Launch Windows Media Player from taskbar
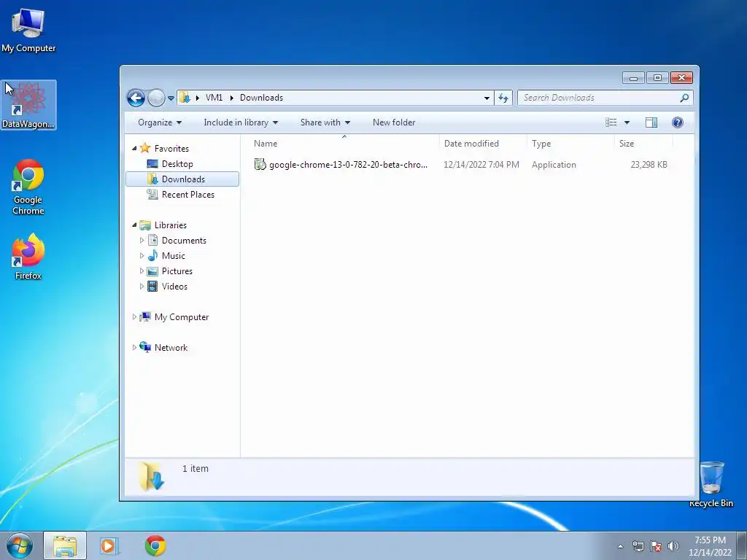 [109, 545]
